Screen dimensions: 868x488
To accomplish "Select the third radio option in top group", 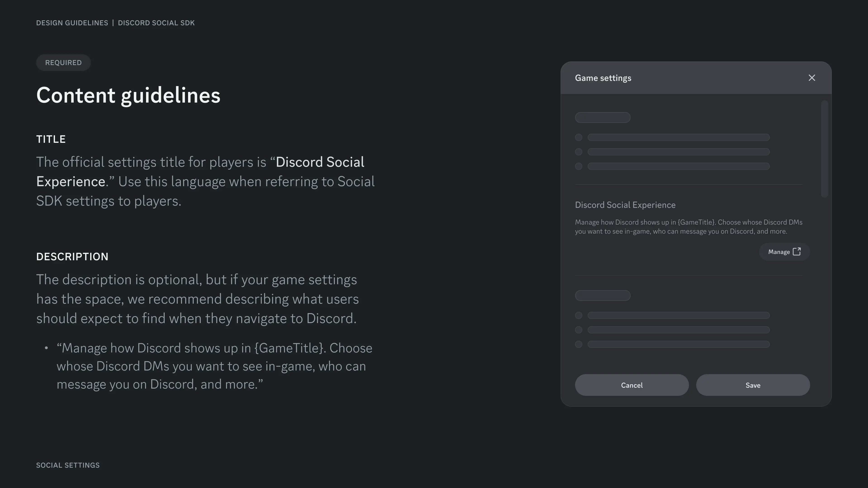I will tap(579, 166).
